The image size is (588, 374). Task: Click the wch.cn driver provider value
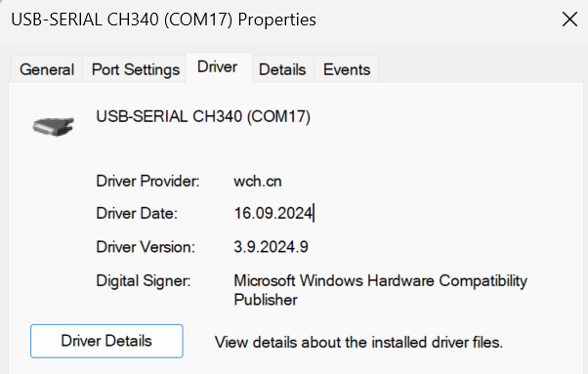point(258,182)
